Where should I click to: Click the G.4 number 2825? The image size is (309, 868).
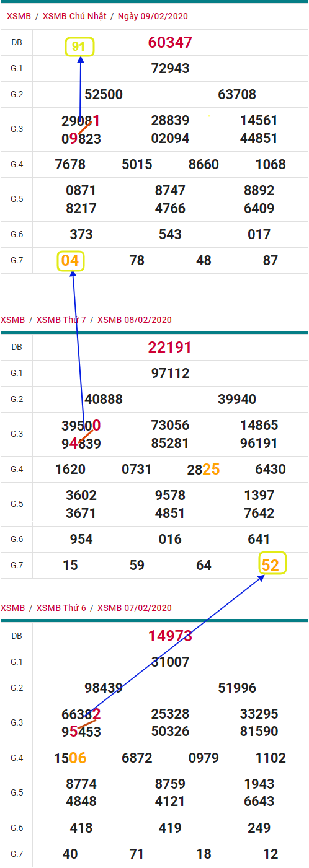204,470
